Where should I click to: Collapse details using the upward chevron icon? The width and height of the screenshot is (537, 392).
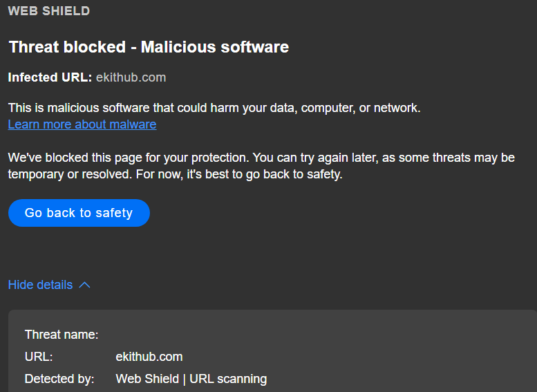[85, 285]
